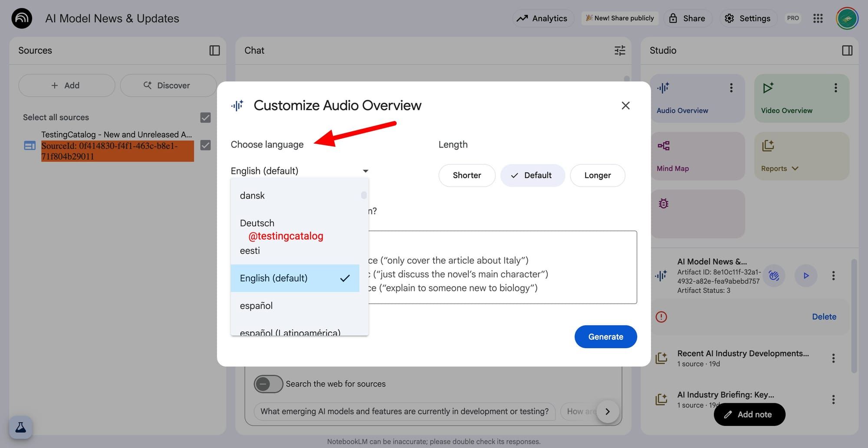868x448 pixels.
Task: Click the New Share publicly badge
Action: coord(620,18)
